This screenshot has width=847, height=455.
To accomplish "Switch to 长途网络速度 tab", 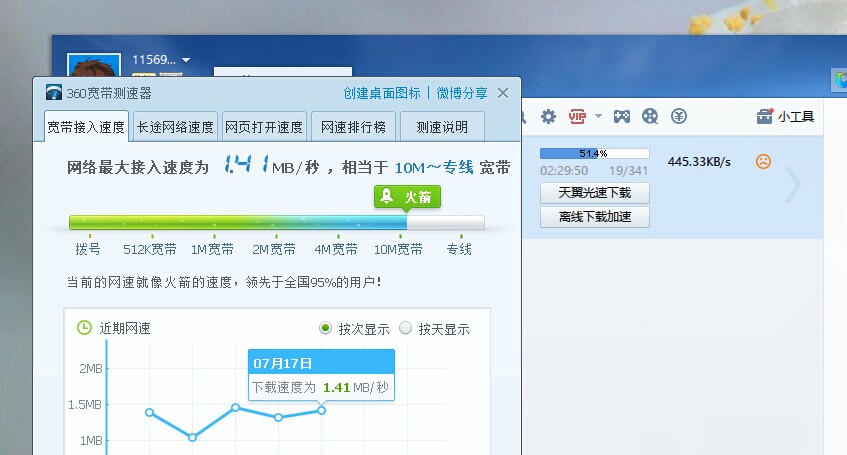I will click(x=175, y=127).
